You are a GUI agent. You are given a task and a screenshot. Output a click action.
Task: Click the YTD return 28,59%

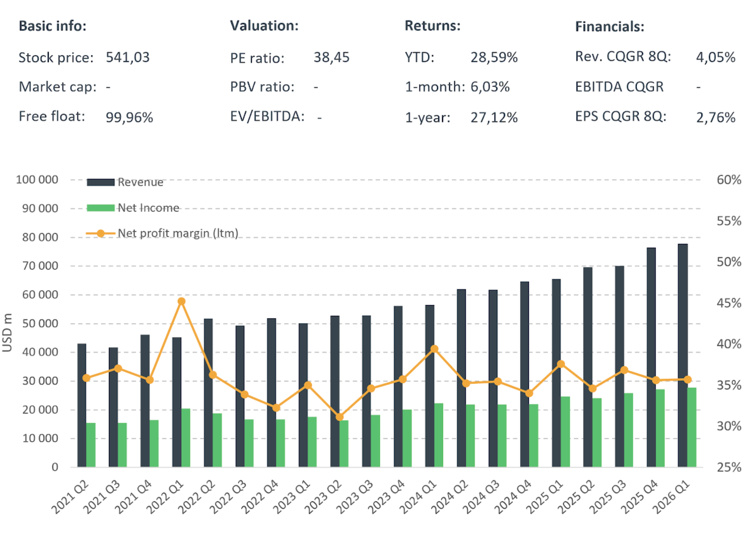pyautogui.click(x=494, y=57)
